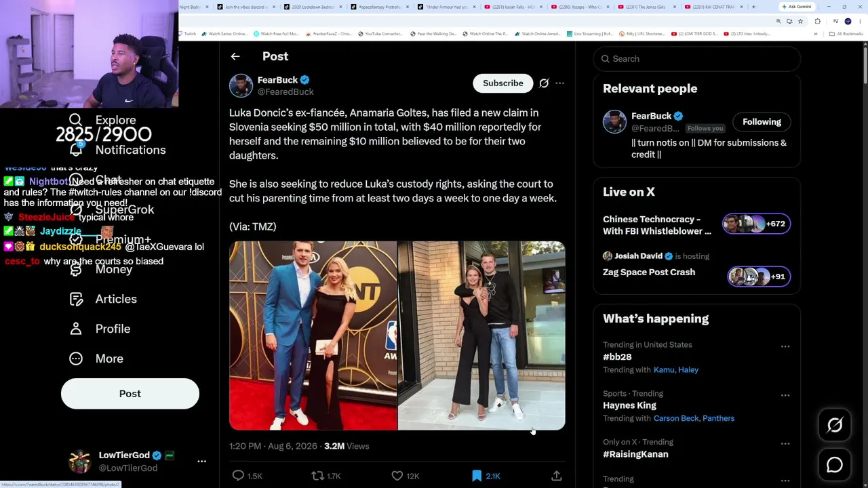This screenshot has height=488, width=868.
Task: Open the Haynes King trend
Action: tap(629, 406)
